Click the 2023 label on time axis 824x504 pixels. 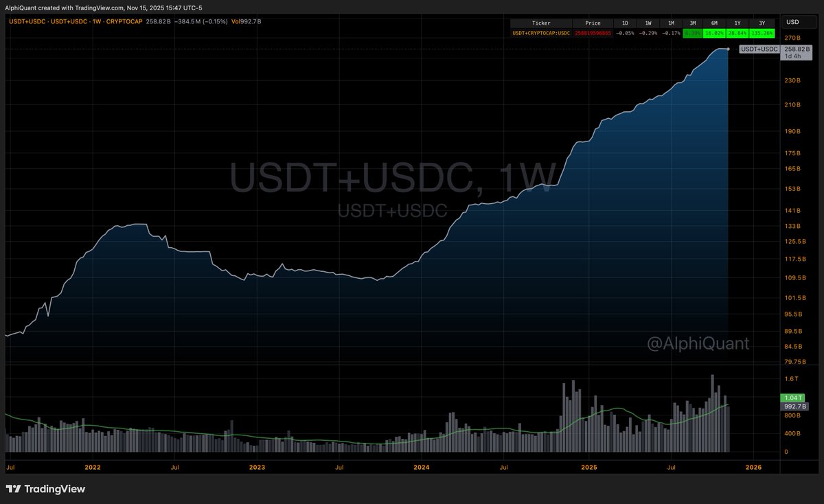[x=257, y=467]
